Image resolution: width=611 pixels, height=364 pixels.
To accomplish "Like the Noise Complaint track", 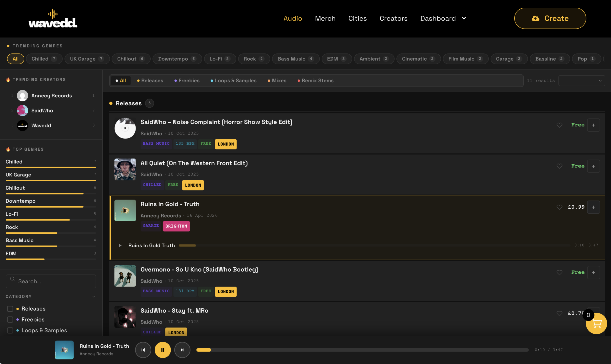I will 559,125.
